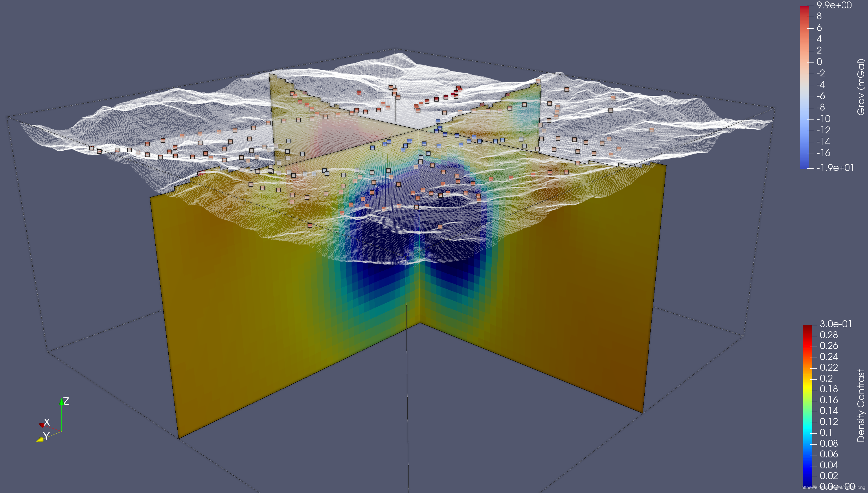This screenshot has height=493, width=868.
Task: Click the yellow Y axis arrow
Action: tap(40, 439)
